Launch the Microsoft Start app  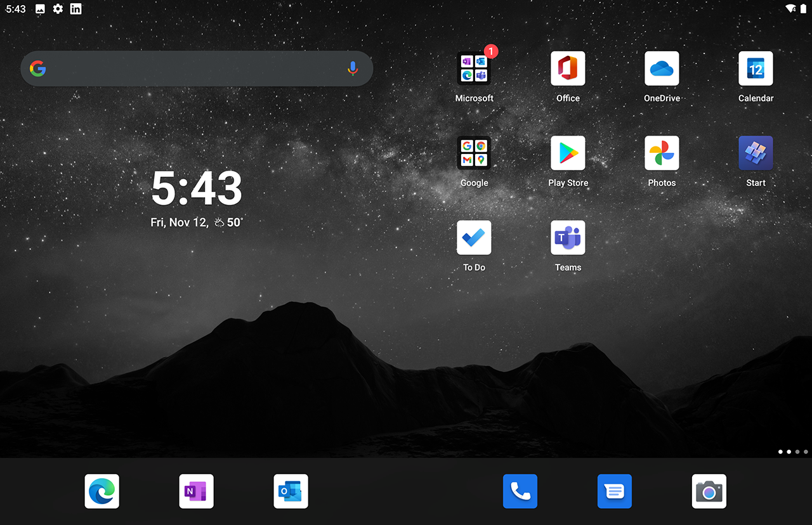[x=756, y=153]
